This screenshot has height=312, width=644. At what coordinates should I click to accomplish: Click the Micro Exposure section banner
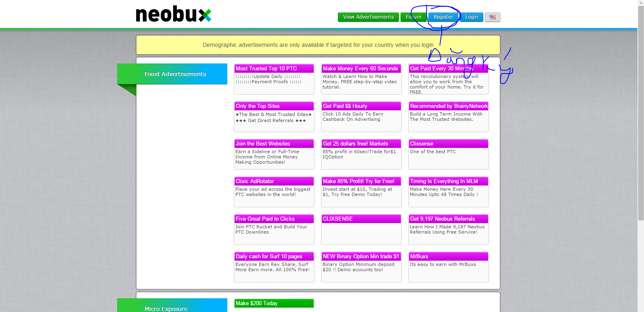click(172, 306)
